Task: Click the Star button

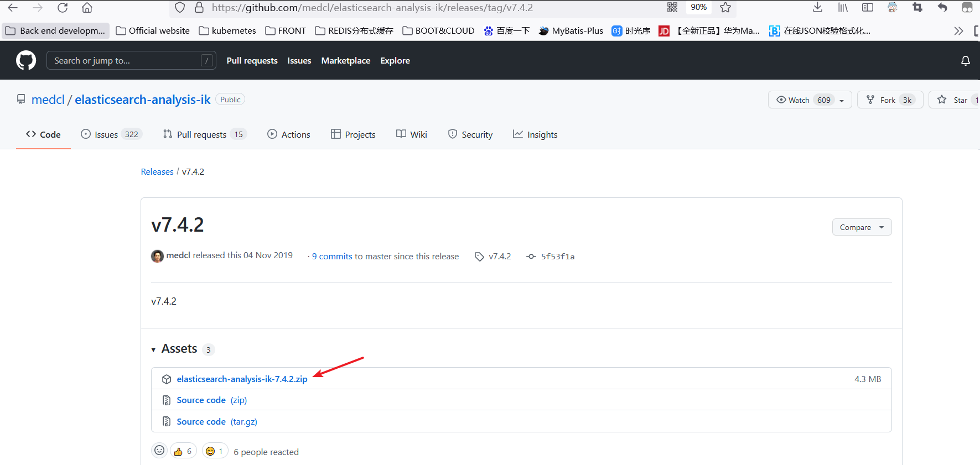Action: [x=954, y=100]
